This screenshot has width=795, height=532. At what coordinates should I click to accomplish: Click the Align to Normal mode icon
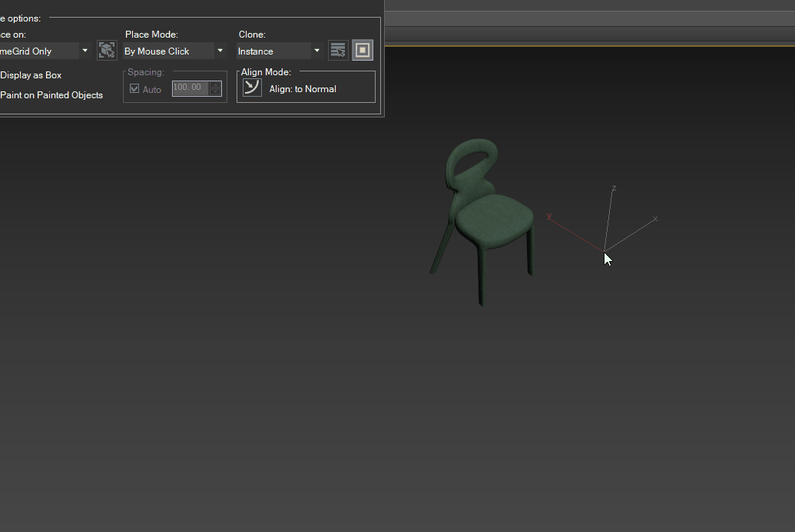[252, 88]
